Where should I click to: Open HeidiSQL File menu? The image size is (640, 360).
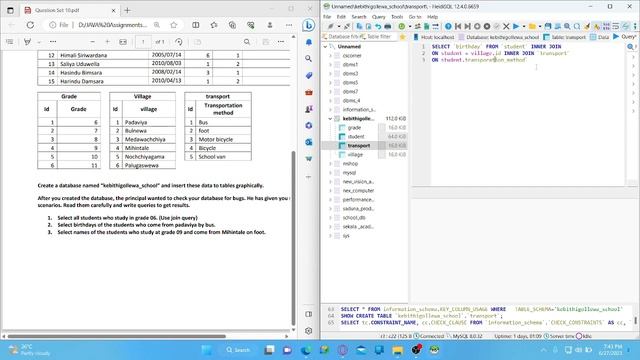[327, 17]
